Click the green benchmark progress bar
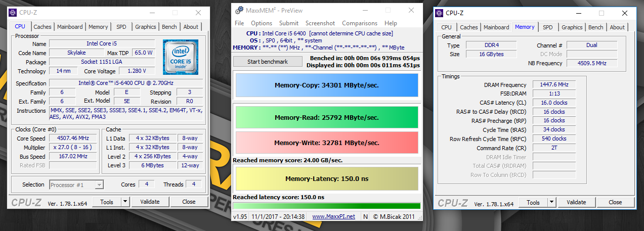 (x=326, y=206)
